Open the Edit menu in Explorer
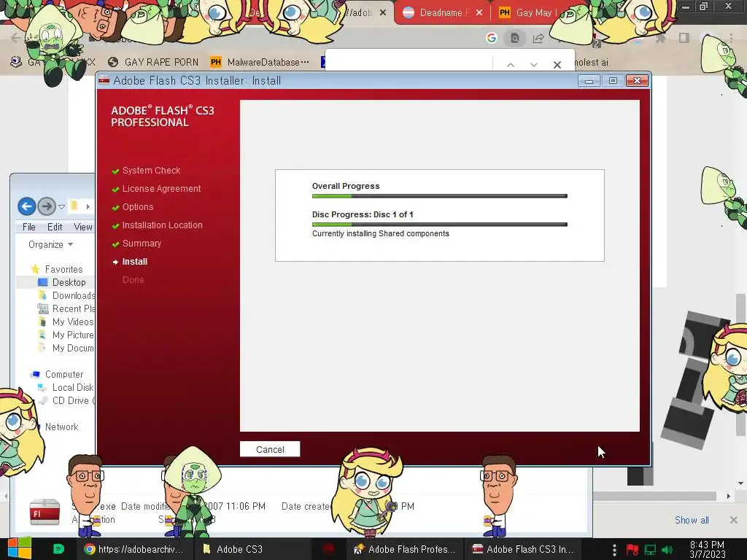Image resolution: width=747 pixels, height=560 pixels. point(55,227)
